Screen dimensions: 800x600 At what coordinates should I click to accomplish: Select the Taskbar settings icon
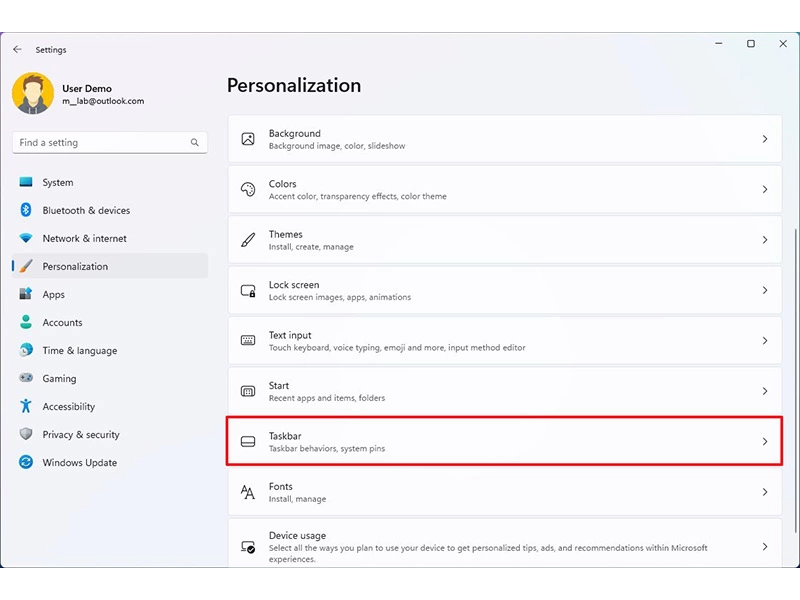tap(247, 441)
